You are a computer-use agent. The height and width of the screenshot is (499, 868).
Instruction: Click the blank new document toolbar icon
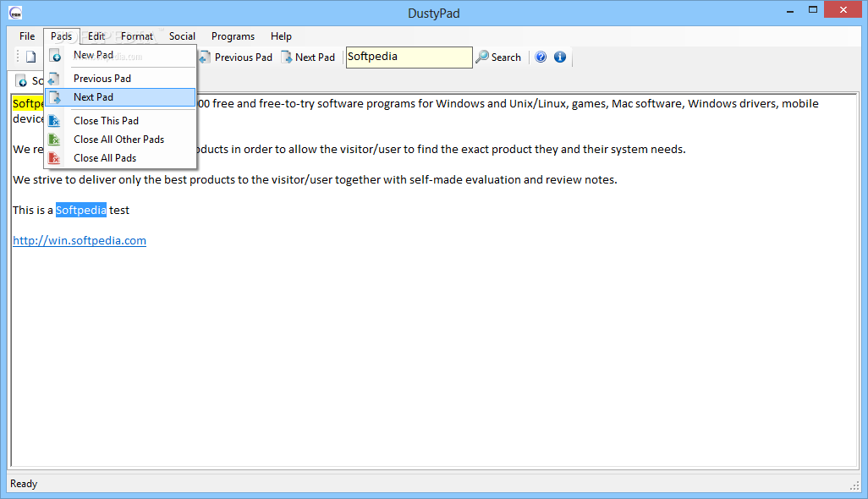tap(31, 57)
